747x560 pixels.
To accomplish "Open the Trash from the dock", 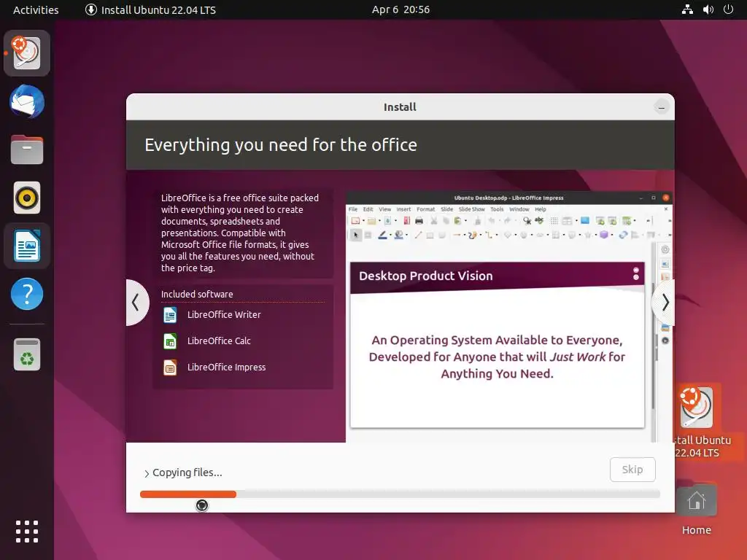I will [27, 354].
